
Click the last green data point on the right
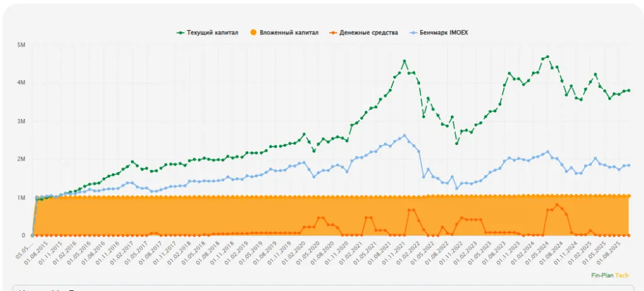628,90
